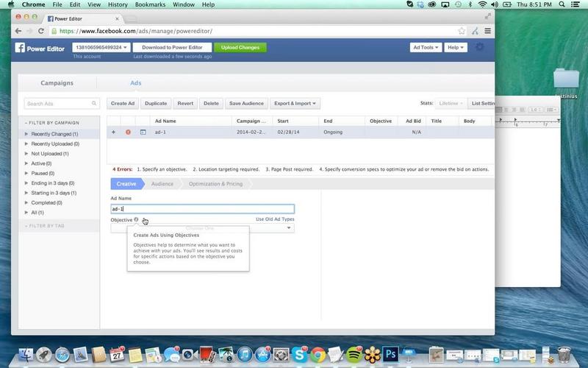Open the Chrome hamburger menu
Viewport: 588px width, 368px height.
pyautogui.click(x=487, y=31)
